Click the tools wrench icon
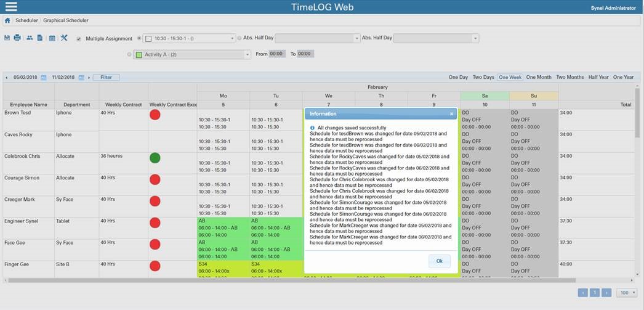The image size is (644, 310). pos(64,38)
